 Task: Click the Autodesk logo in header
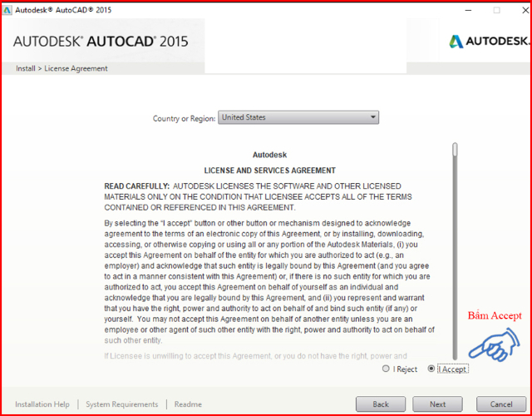[x=489, y=41]
